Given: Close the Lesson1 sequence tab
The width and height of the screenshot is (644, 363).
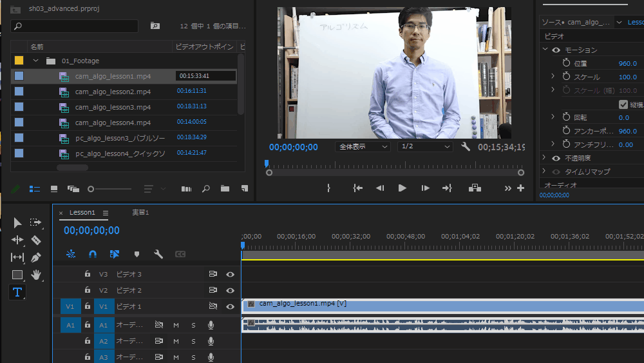Looking at the screenshot, I should 61,213.
